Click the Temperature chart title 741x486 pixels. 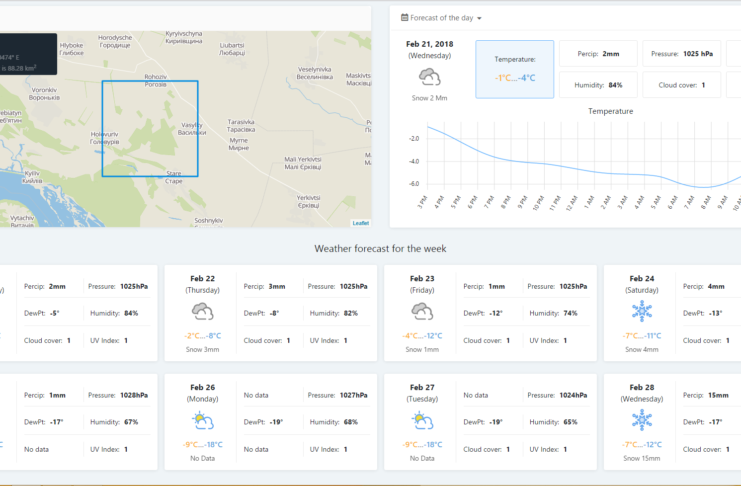click(x=611, y=111)
